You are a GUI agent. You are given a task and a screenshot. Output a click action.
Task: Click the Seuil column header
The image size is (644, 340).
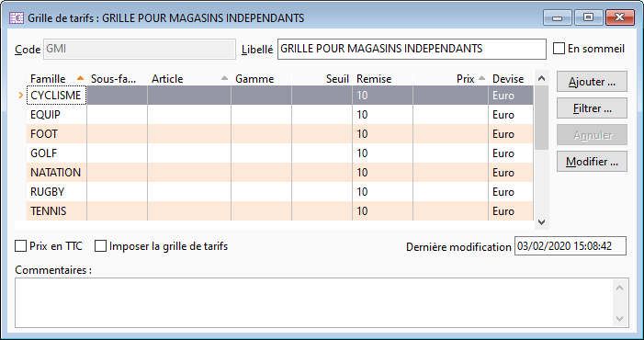pyautogui.click(x=322, y=78)
